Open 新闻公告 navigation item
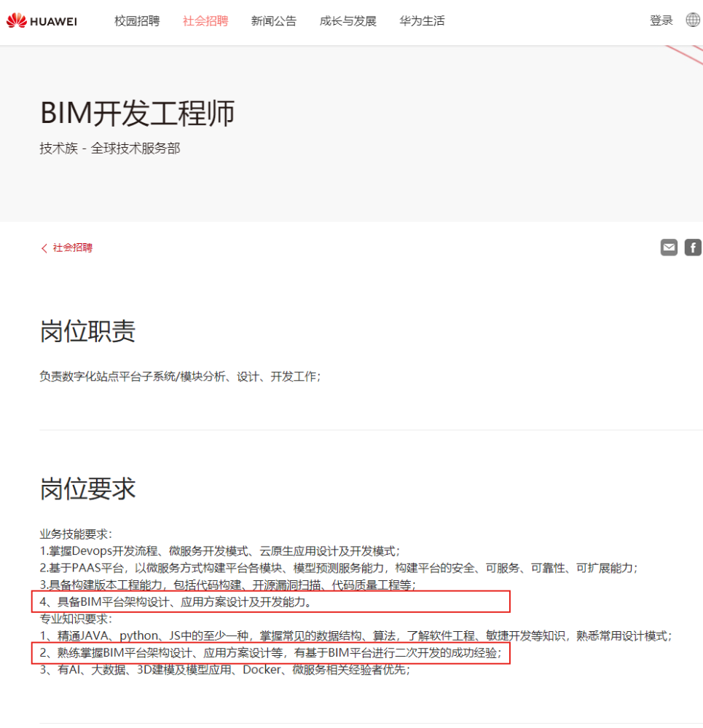Screen dimensions: 703x728 [274, 21]
